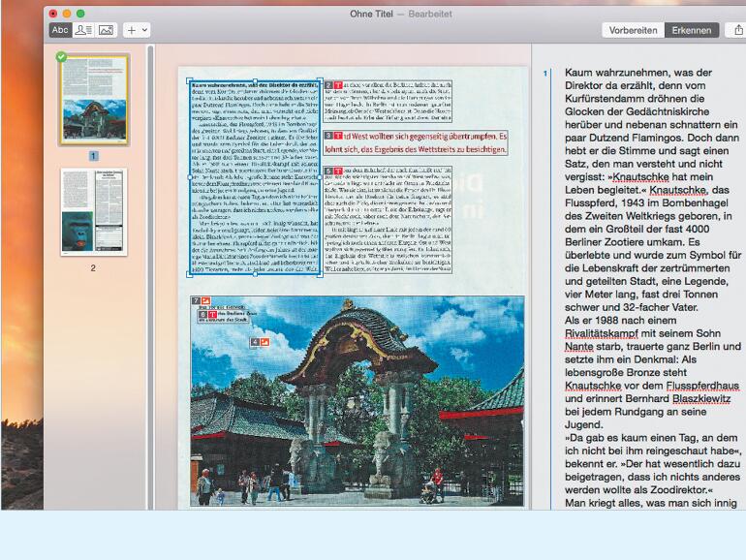Viewport: 746px width, 560px height.
Task: Select the number badge of region 7
Action: click(x=197, y=300)
